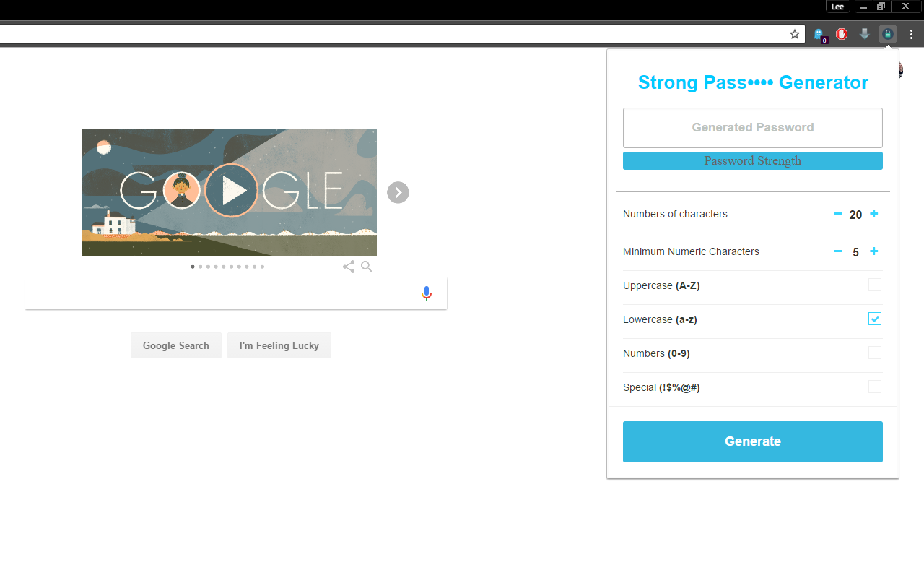Open the Ghostery extension icon
Screen dimensions: 924x578
pyautogui.click(x=819, y=34)
